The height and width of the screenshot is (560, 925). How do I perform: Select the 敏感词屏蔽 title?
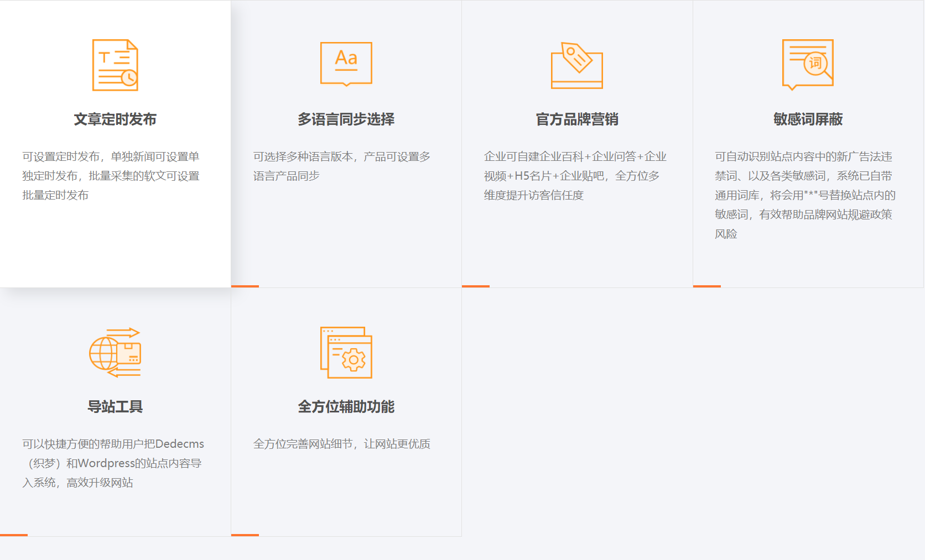(x=808, y=119)
